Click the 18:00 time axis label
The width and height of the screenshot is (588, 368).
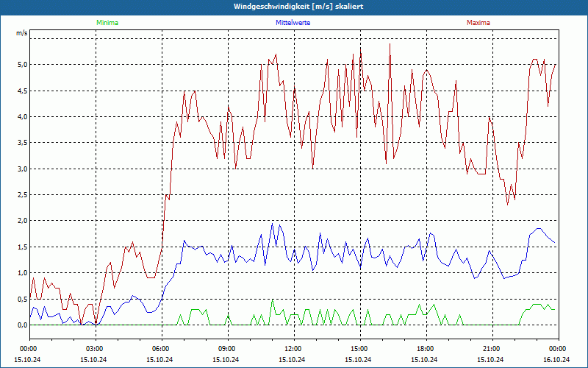coord(425,348)
